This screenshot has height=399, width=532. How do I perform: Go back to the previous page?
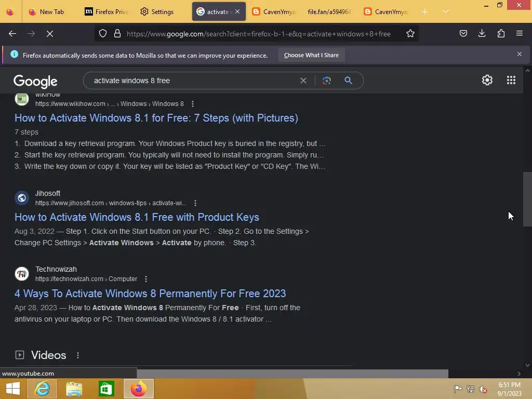(12, 34)
